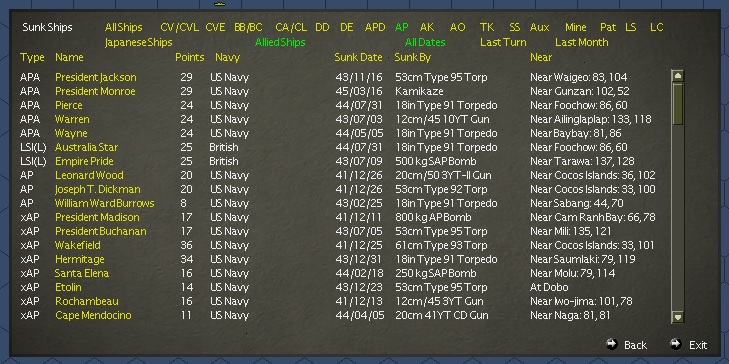
Task: Click 'Near Waigeo: 83, 104' location
Action: (x=578, y=77)
